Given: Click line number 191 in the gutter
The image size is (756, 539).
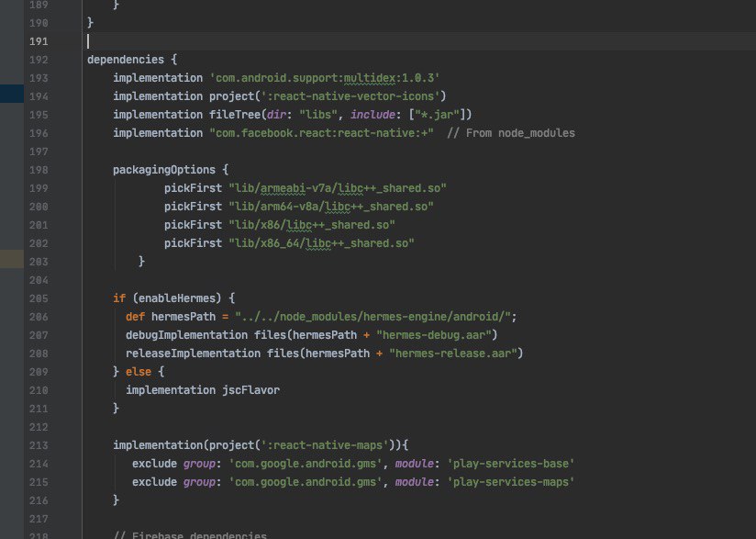Looking at the screenshot, I should 39,41.
